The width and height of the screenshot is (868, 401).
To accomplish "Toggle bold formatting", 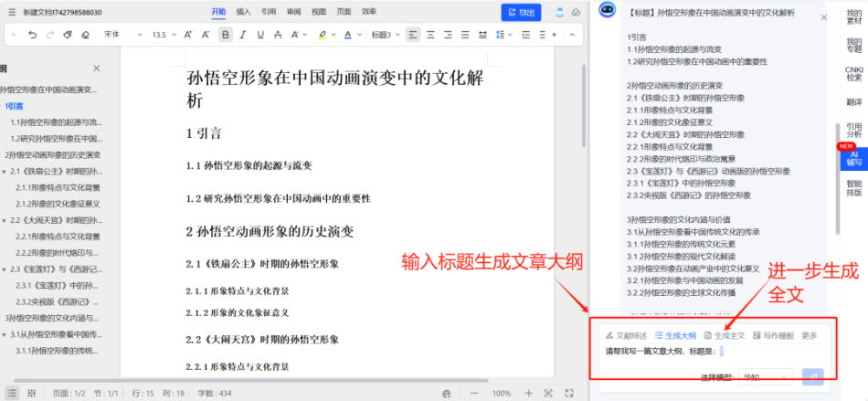I will click(x=226, y=35).
